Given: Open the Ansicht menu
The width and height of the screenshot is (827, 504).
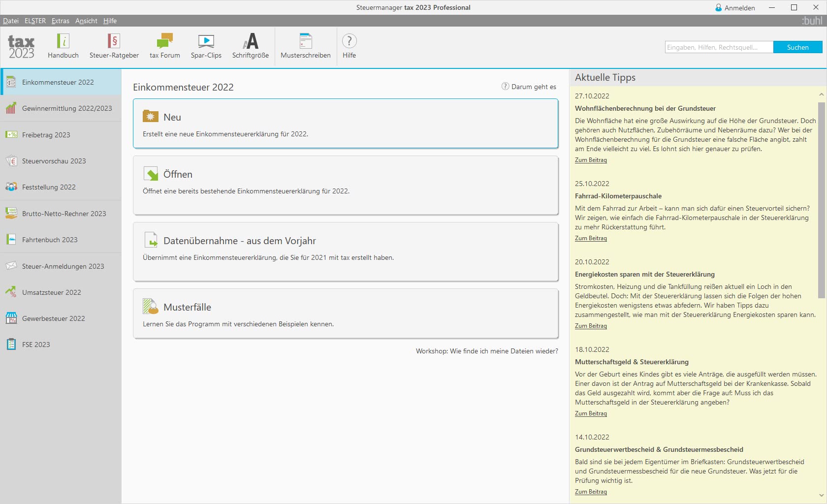Looking at the screenshot, I should (x=86, y=21).
